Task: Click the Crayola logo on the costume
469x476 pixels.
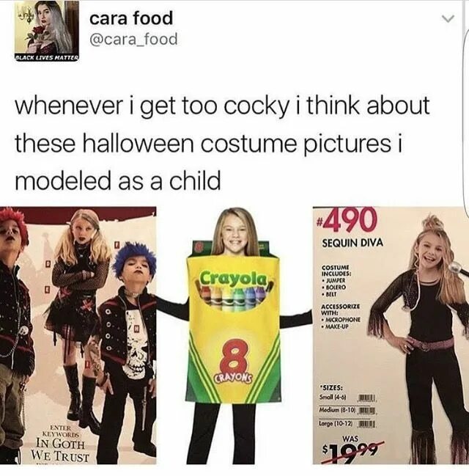Action: click(234, 279)
